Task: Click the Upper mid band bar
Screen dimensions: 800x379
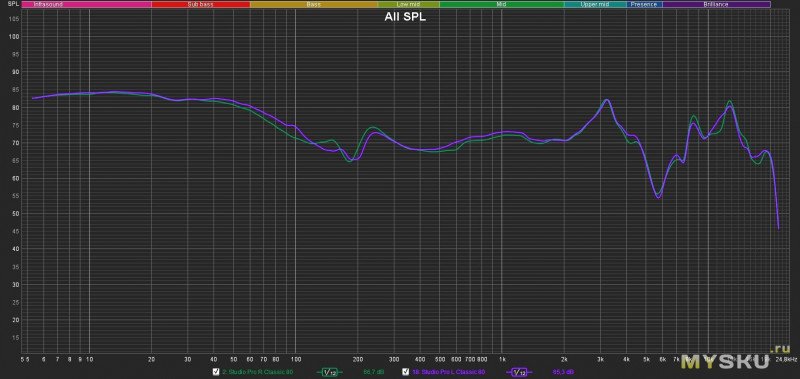Action: click(595, 4)
